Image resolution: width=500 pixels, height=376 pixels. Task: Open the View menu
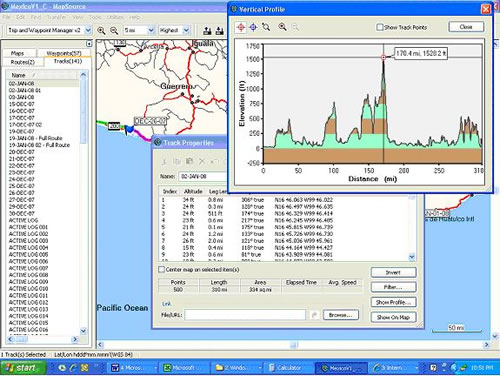78,17
